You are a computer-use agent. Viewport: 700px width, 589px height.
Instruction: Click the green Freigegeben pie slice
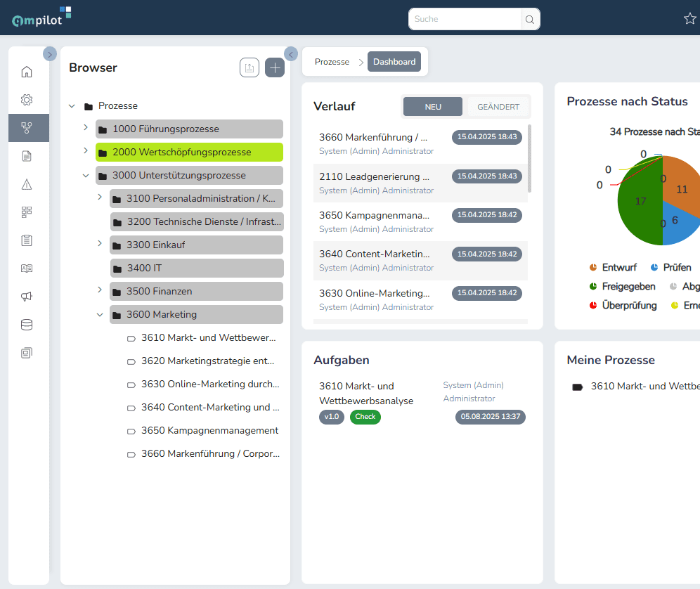pos(639,204)
